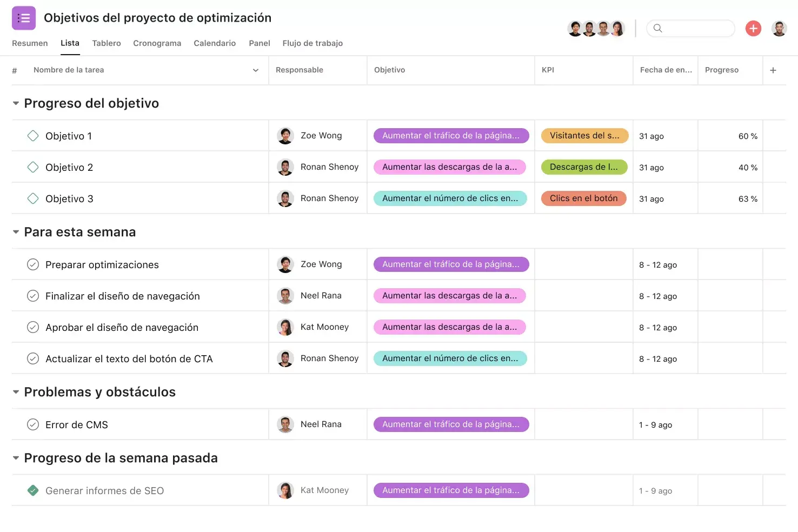Image resolution: width=798 pixels, height=532 pixels.
Task: Click Zoe Wong's avatar in Objetivo 1 row
Action: pyautogui.click(x=285, y=136)
